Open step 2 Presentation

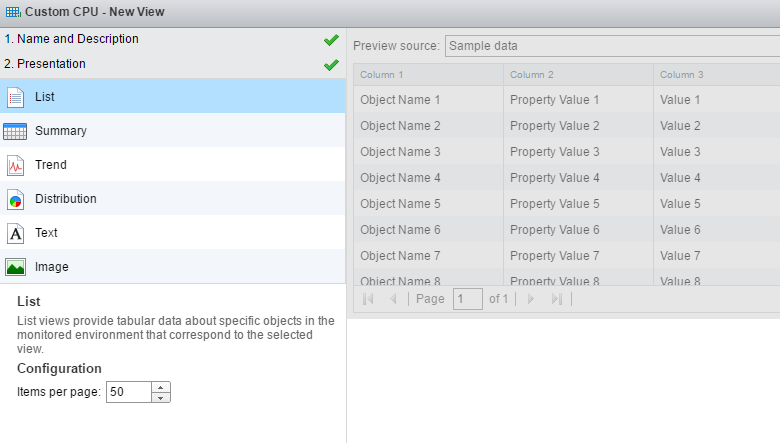51,64
